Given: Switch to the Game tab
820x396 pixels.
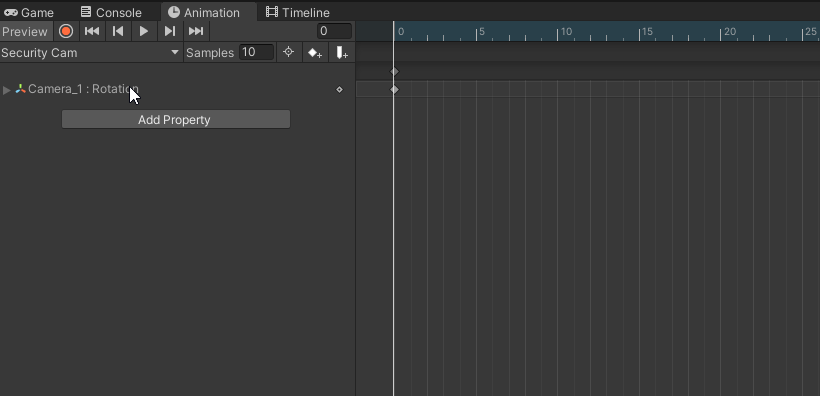Looking at the screenshot, I should coord(29,12).
